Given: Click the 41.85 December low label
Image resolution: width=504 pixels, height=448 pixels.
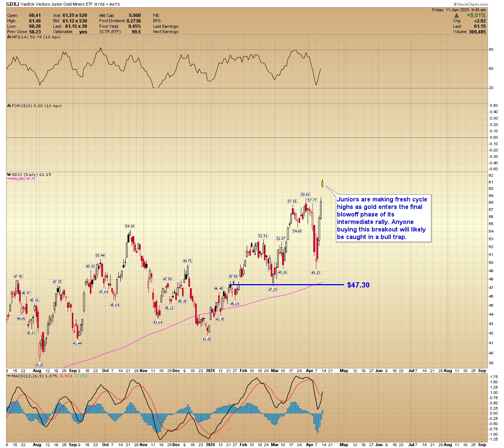Looking at the screenshot, I should [x=207, y=339].
